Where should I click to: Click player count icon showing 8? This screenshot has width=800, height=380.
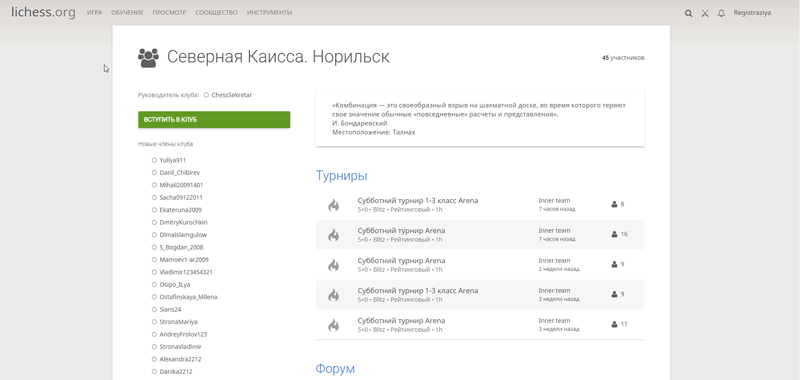pyautogui.click(x=614, y=204)
